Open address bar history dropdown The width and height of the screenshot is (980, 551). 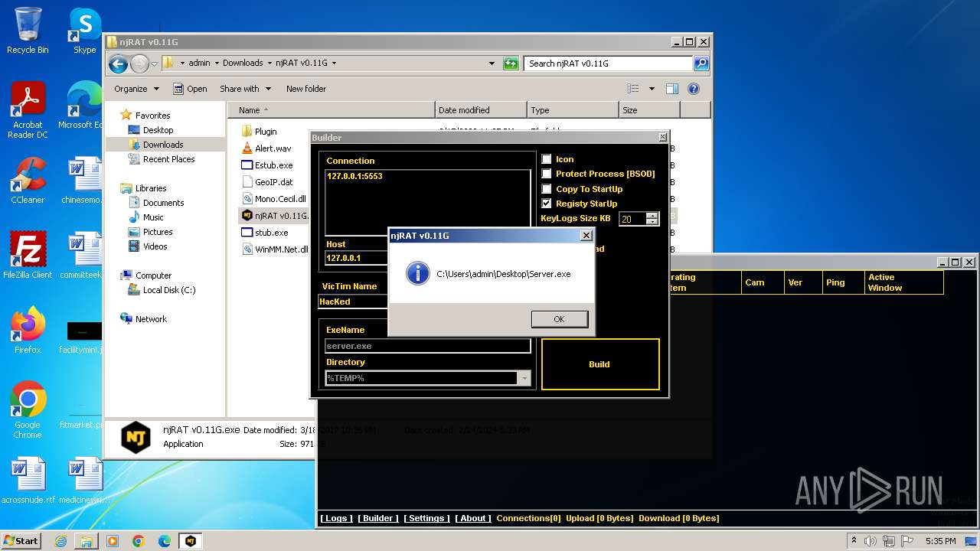(492, 64)
